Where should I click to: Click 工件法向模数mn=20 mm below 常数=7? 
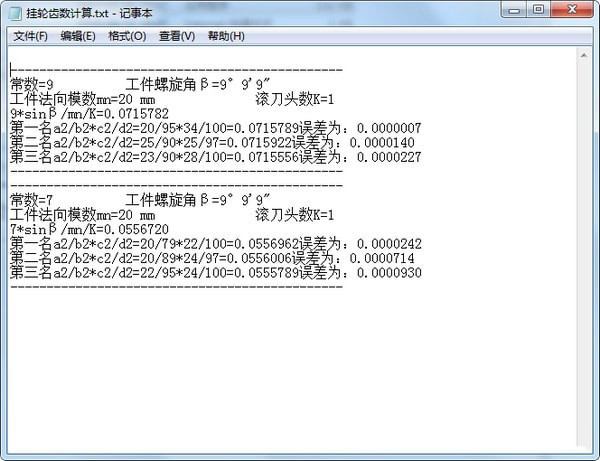click(x=83, y=215)
